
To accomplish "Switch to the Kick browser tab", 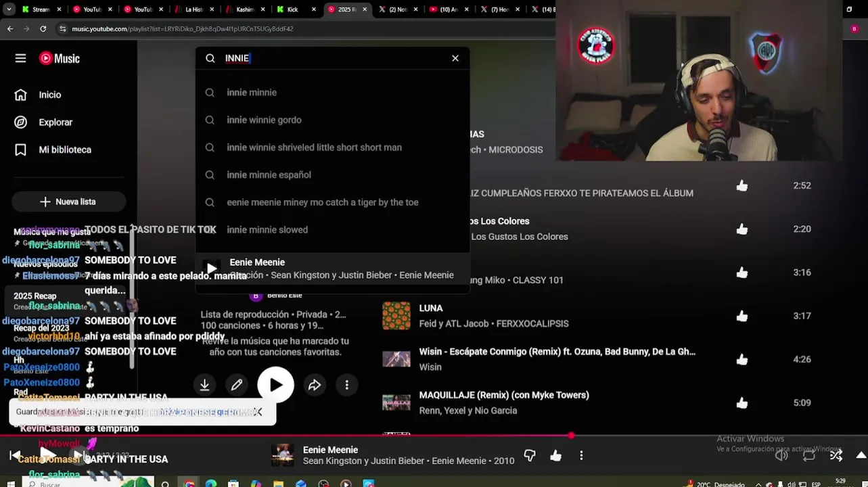I will point(292,9).
